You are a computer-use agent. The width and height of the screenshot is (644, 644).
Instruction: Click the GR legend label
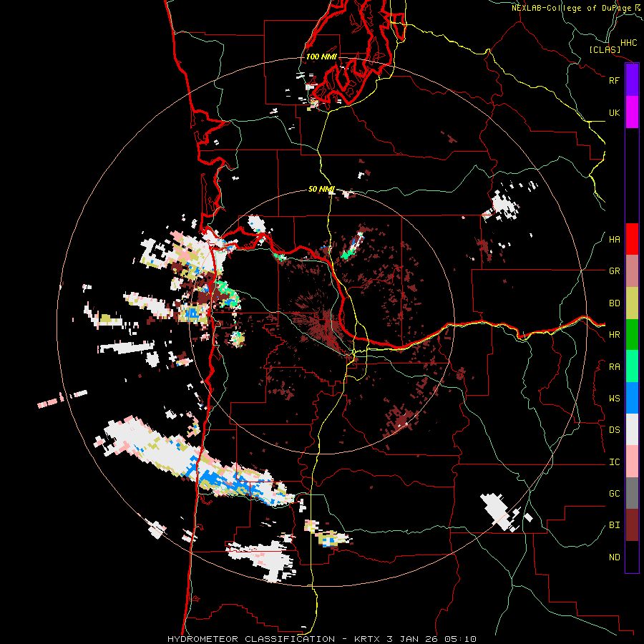[614, 271]
